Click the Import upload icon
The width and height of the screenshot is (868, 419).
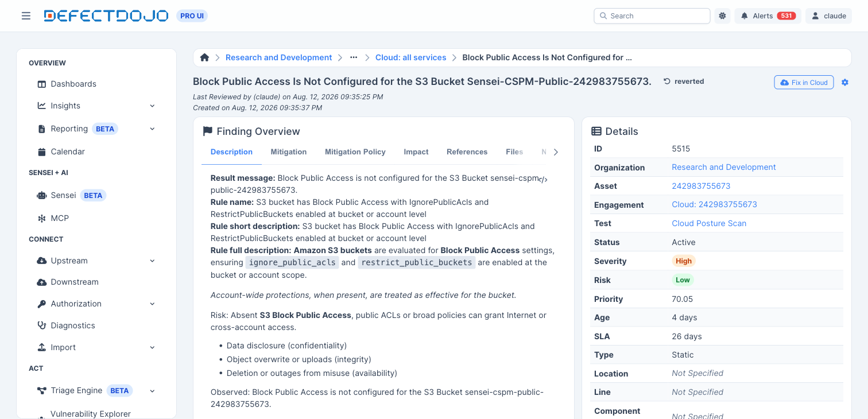point(41,347)
